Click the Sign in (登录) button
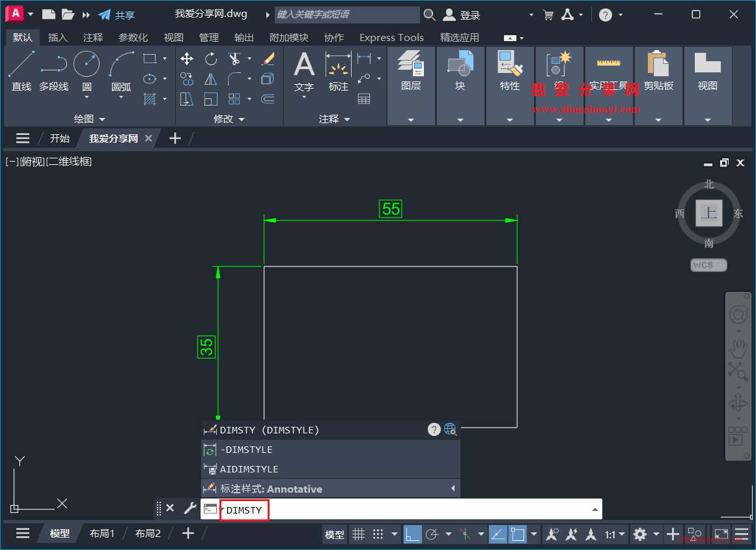 [462, 15]
